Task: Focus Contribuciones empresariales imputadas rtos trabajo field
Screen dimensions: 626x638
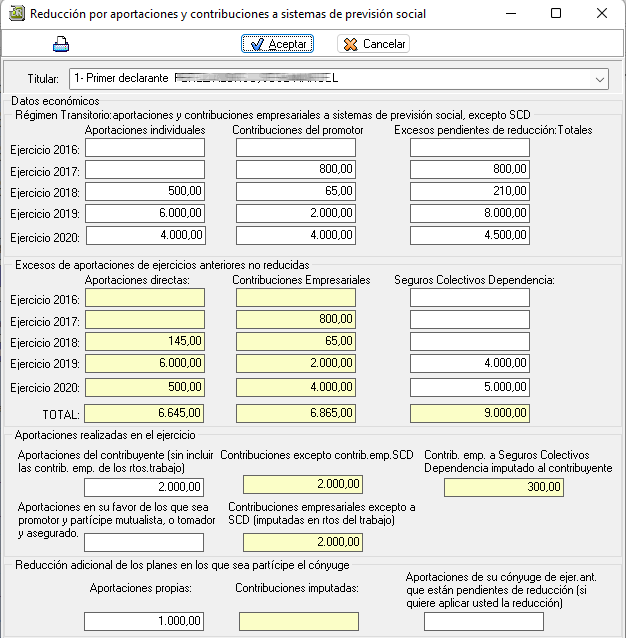Action: (303, 542)
